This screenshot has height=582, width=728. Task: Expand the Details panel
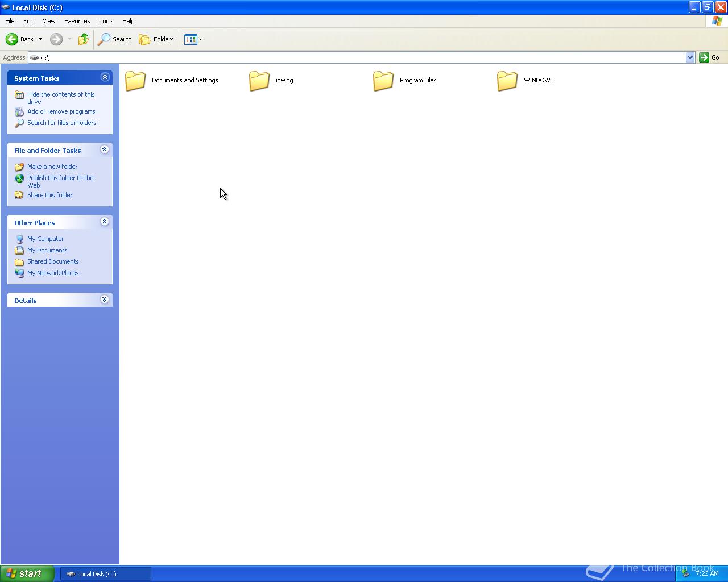click(x=105, y=300)
